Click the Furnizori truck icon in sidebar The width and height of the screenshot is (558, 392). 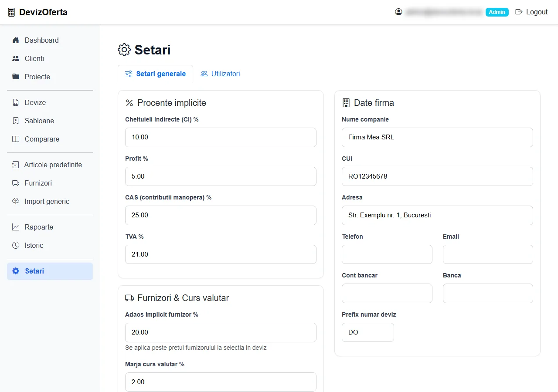pos(16,183)
